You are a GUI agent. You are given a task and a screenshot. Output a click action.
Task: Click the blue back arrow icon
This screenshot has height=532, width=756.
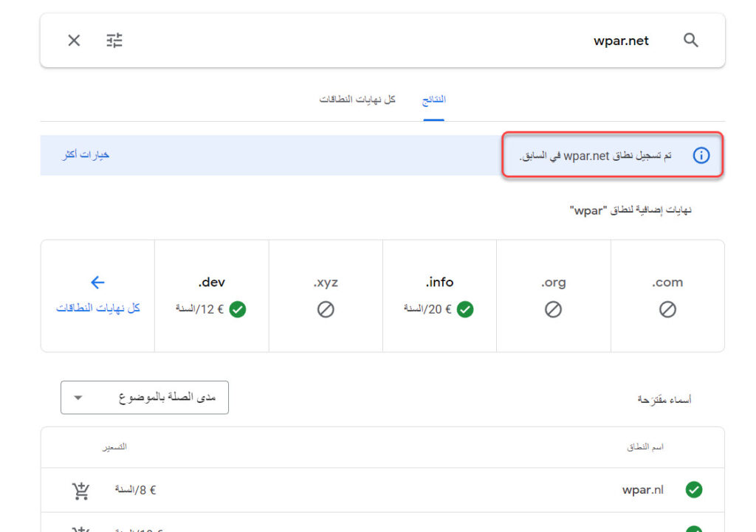click(x=98, y=282)
